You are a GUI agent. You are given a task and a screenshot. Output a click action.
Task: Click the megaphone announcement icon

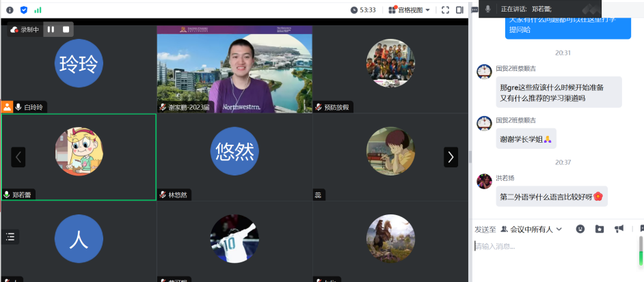click(619, 229)
